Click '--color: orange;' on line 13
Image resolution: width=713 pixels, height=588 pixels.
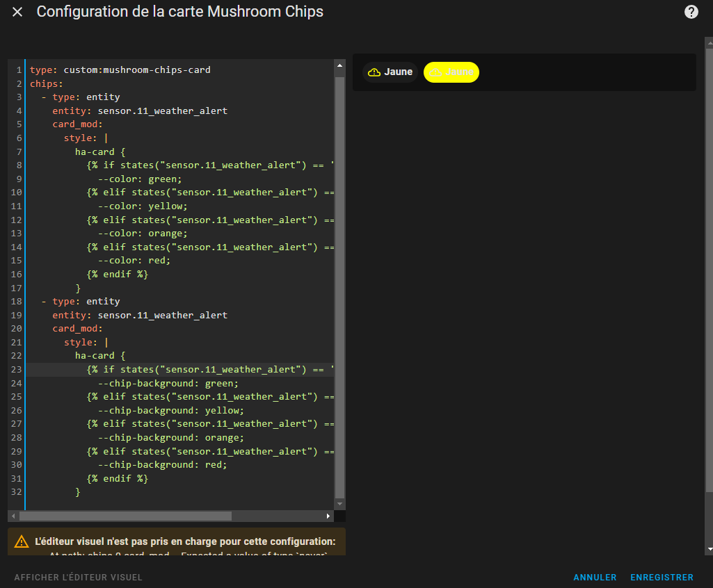point(143,233)
